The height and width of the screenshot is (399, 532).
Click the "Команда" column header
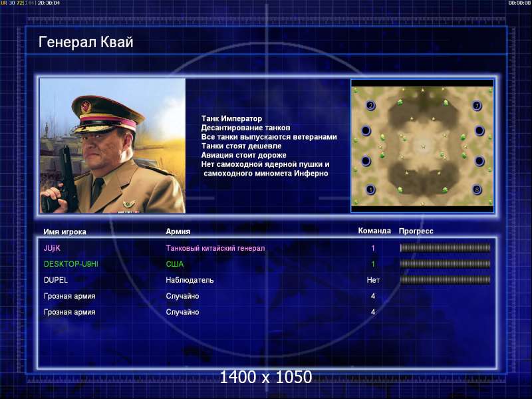(374, 231)
